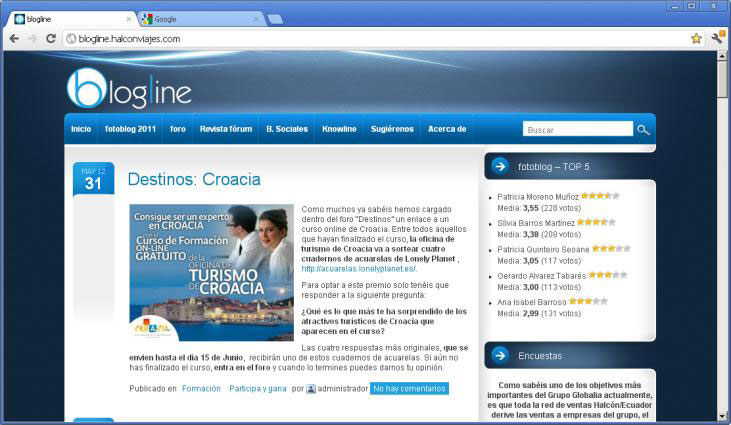The width and height of the screenshot is (731, 425).
Task: Open the acuarelas.lonelyplanet.es link
Action: pos(359,269)
